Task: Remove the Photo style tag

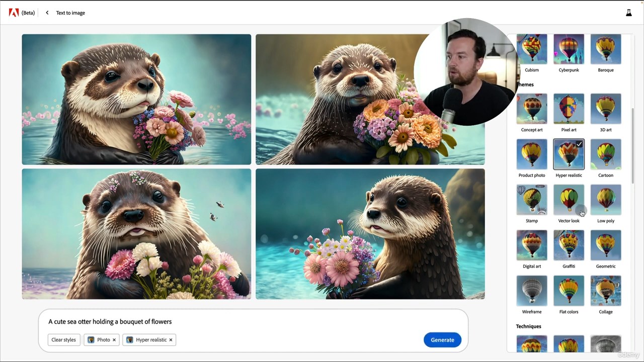Action: (x=114, y=340)
